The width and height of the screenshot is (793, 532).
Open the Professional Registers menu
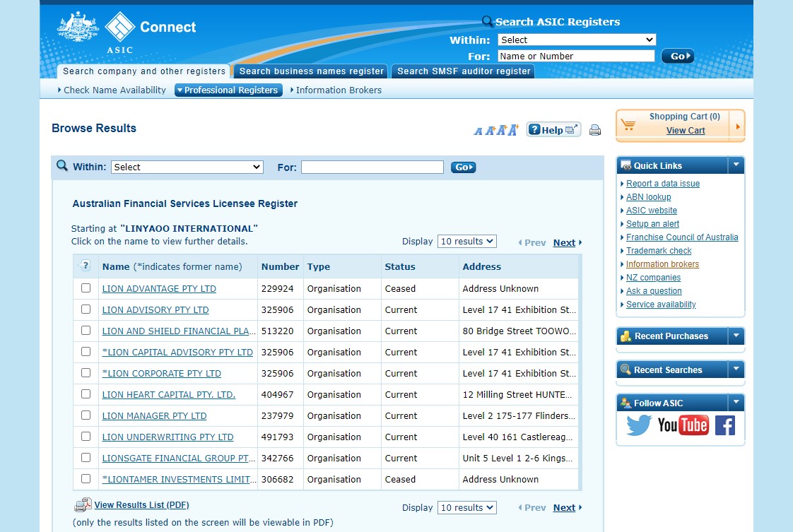228,90
